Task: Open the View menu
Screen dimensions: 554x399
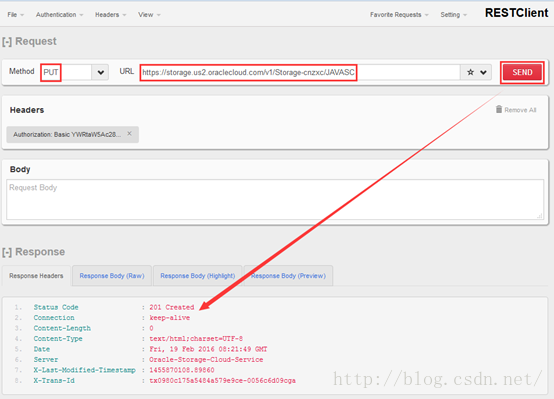Action: tap(149, 15)
